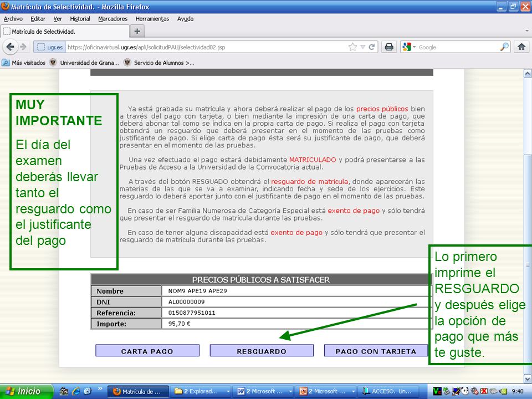Click the vertical scrollbar down arrow

coord(528,378)
